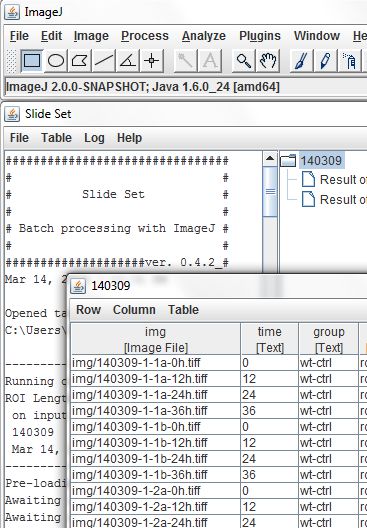Click the log panel scrollbar thumb

(x=270, y=191)
